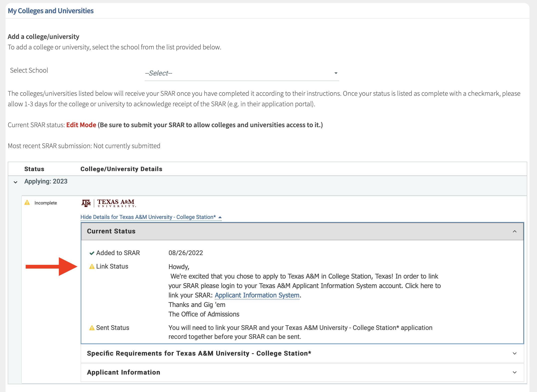Collapse the Current Status section chevron

pos(515,231)
